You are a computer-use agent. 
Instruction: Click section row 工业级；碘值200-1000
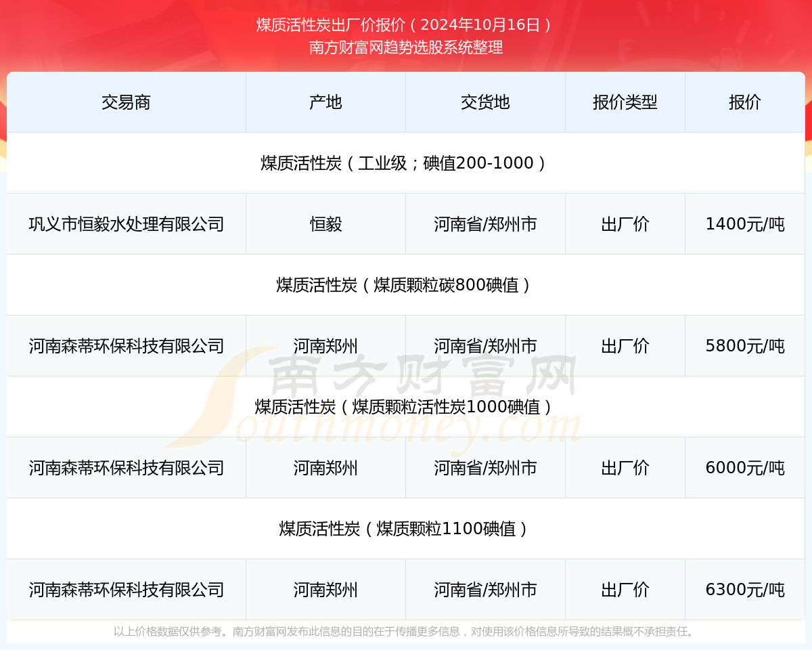(406, 163)
